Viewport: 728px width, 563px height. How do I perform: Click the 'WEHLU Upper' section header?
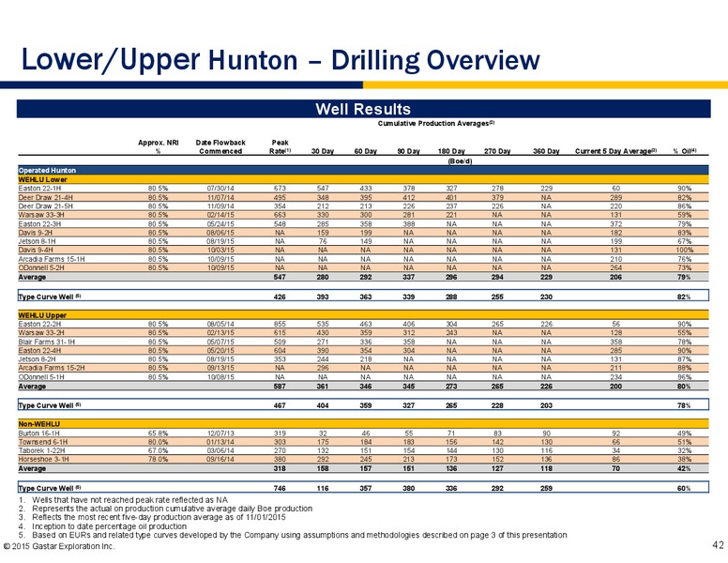click(x=363, y=315)
